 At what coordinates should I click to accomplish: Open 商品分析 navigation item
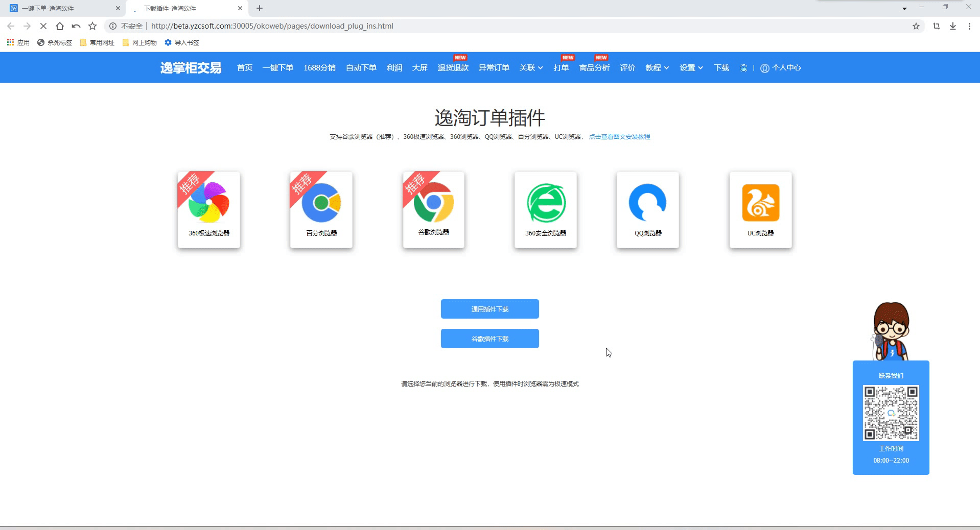(595, 68)
